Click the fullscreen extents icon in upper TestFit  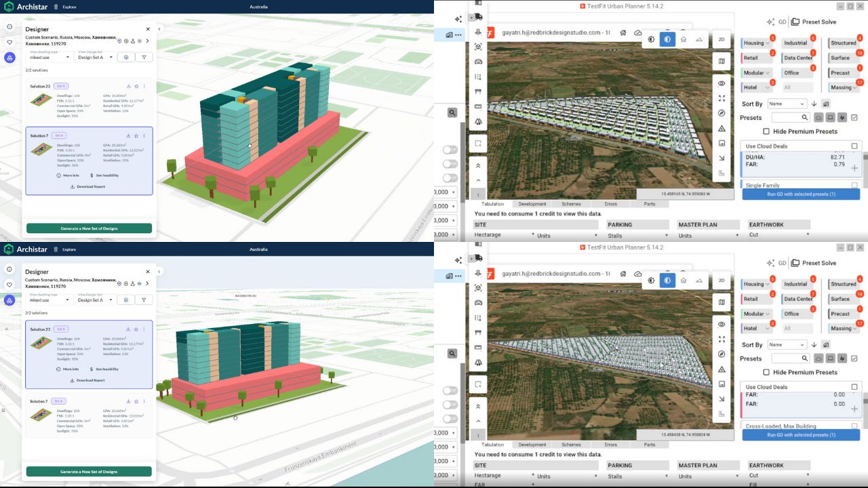coord(722,98)
